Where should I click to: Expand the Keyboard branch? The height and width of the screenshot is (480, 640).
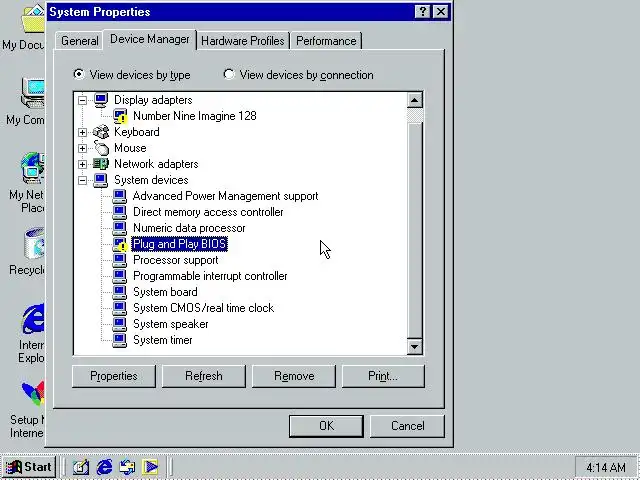coord(82,132)
